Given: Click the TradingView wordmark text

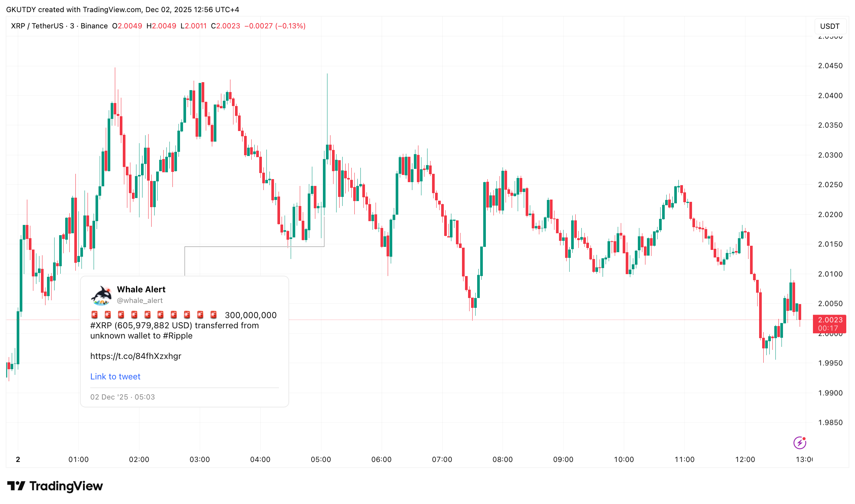Looking at the screenshot, I should [x=66, y=486].
